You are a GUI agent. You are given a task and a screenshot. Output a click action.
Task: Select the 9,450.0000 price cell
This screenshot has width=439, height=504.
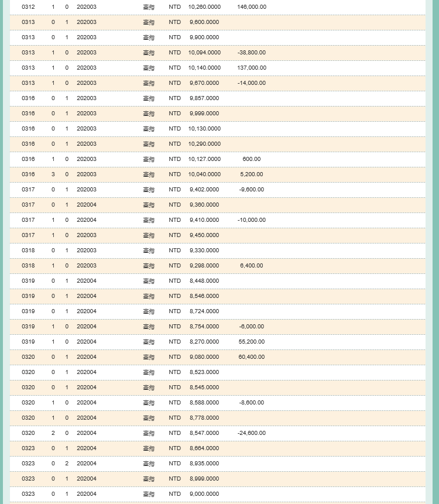[x=204, y=235]
